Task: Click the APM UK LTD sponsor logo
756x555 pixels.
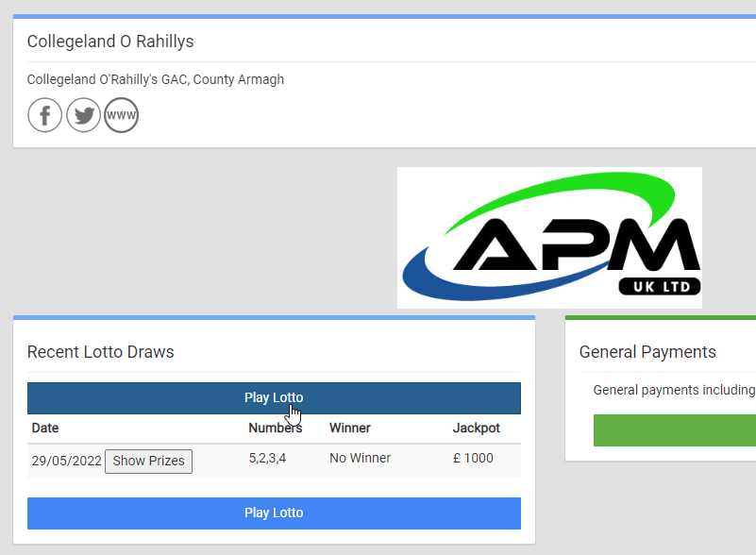Action: (x=549, y=238)
